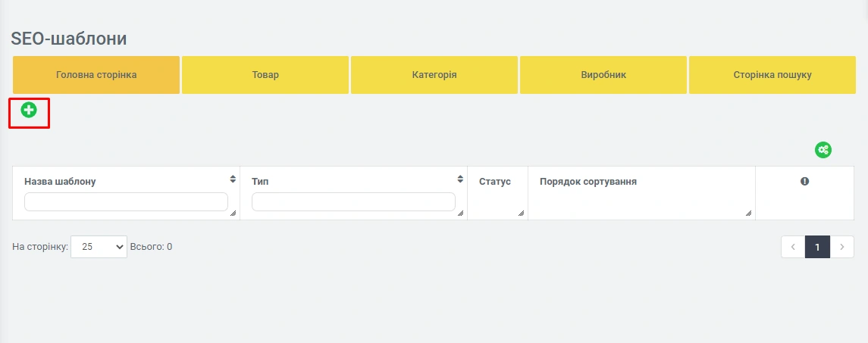Switch to the Головна сторінка tab
Image resolution: width=868 pixels, height=343 pixels.
pos(96,75)
